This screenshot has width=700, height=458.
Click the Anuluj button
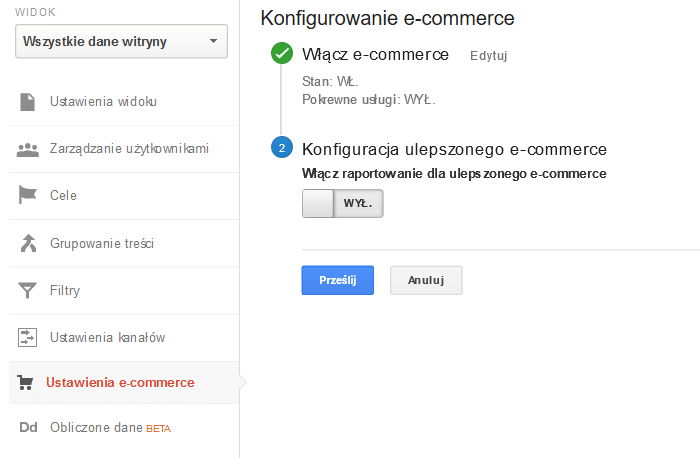tap(426, 280)
